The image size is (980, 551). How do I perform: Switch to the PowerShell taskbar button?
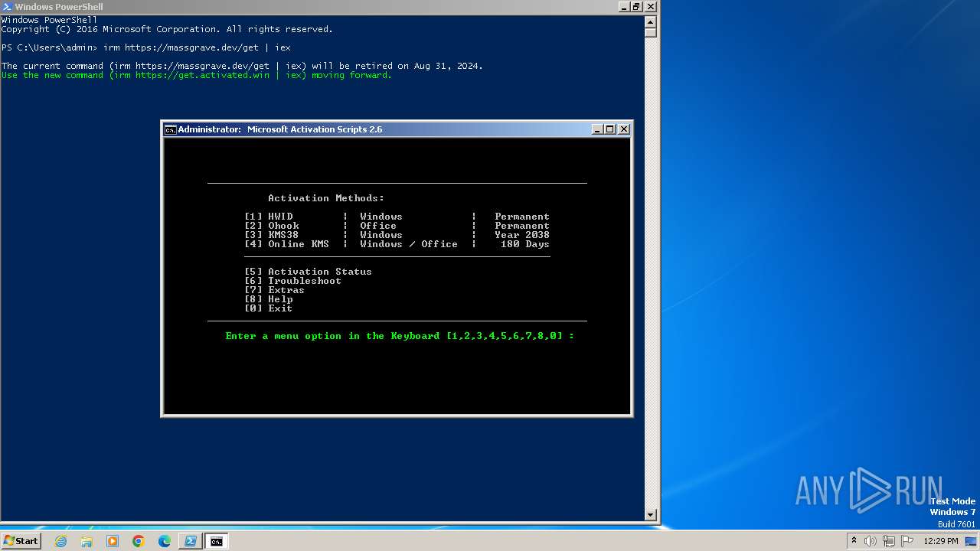pos(191,541)
